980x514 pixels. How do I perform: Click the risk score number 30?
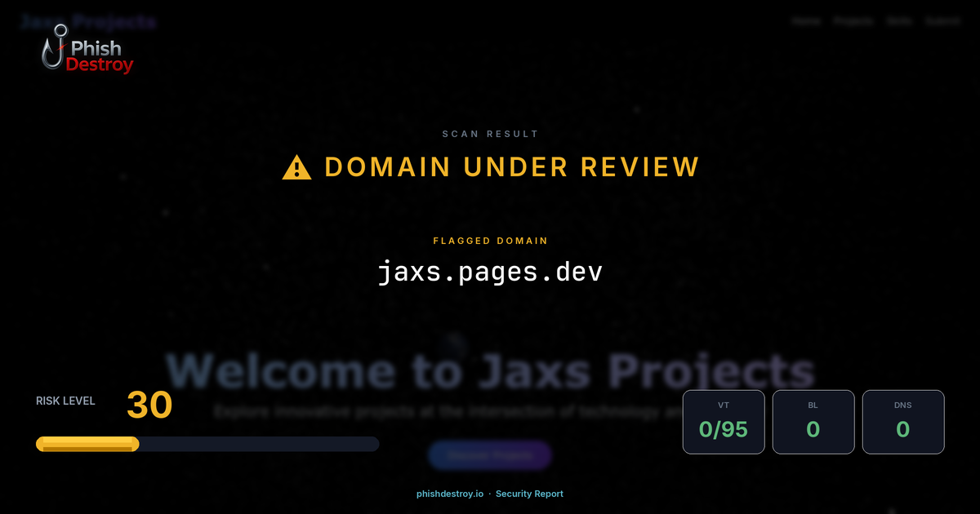[149, 405]
